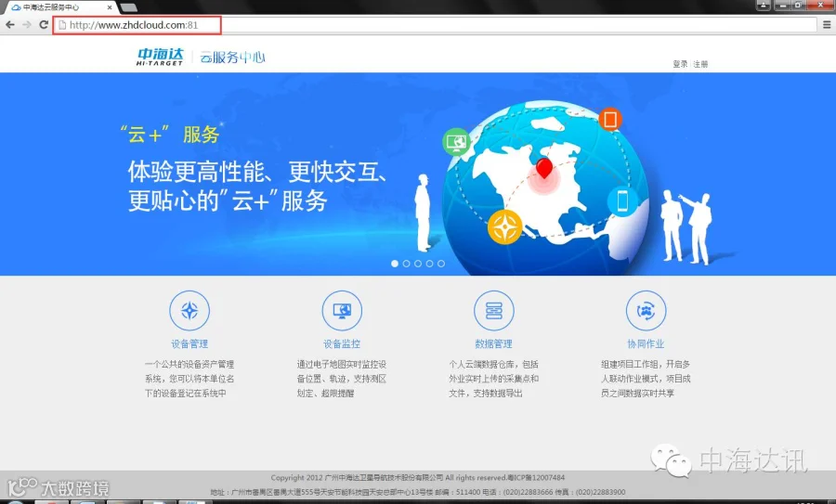
Task: Reload the page with refresh icon
Action: pos(44,24)
